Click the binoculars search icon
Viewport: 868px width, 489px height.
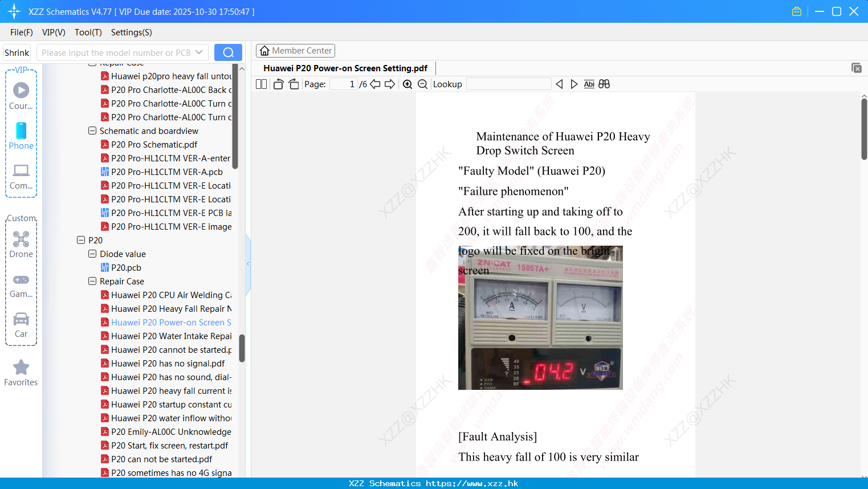(x=604, y=84)
